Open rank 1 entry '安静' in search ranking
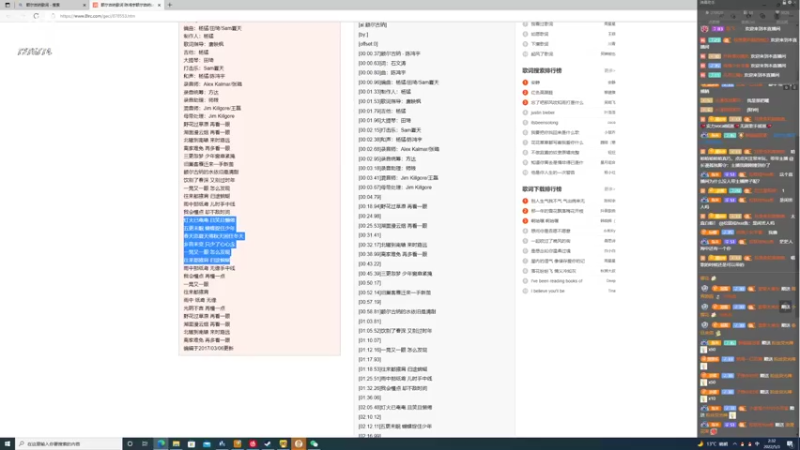This screenshot has width=800, height=450. tap(535, 82)
